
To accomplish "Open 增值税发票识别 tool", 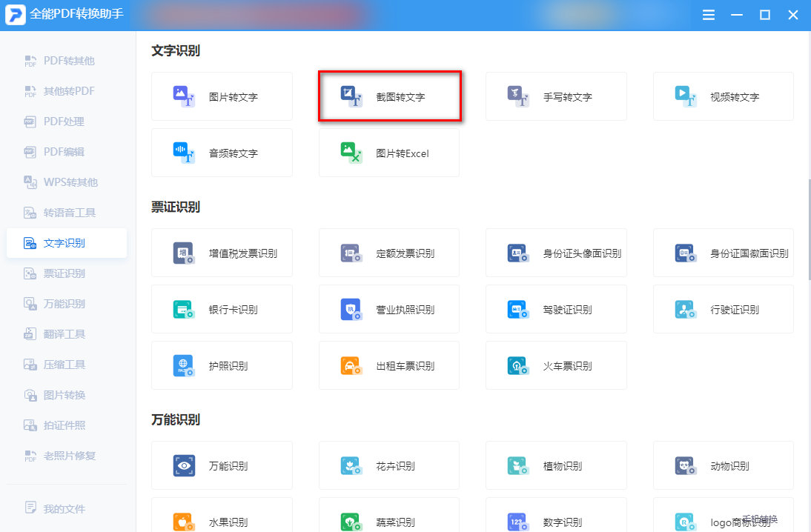I will pyautogui.click(x=222, y=253).
